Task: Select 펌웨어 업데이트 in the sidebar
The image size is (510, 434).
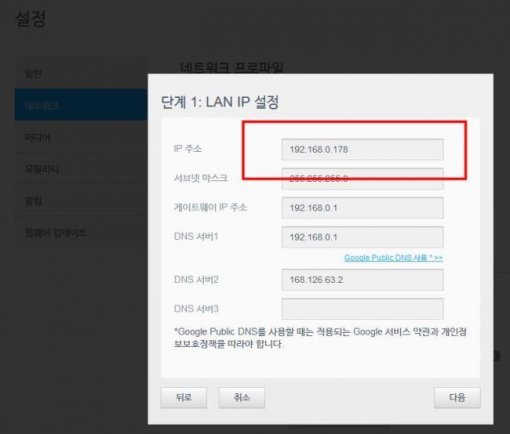Action: 81,232
